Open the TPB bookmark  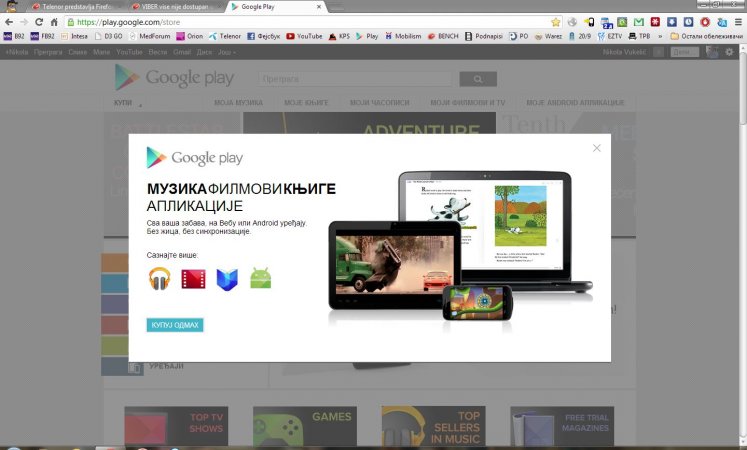[639, 36]
